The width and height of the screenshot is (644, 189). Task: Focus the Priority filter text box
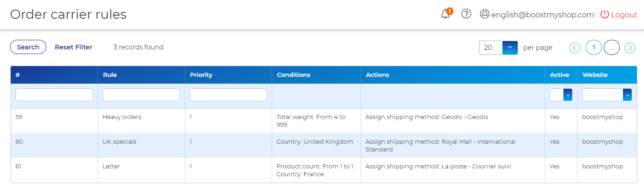[x=228, y=95]
